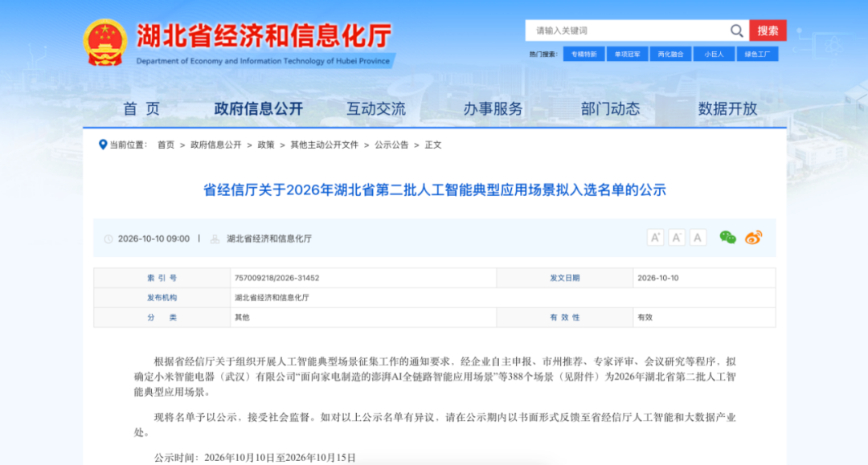868x465 pixels.
Task: Open the 政府信息公开 navigation tab
Action: (x=259, y=109)
